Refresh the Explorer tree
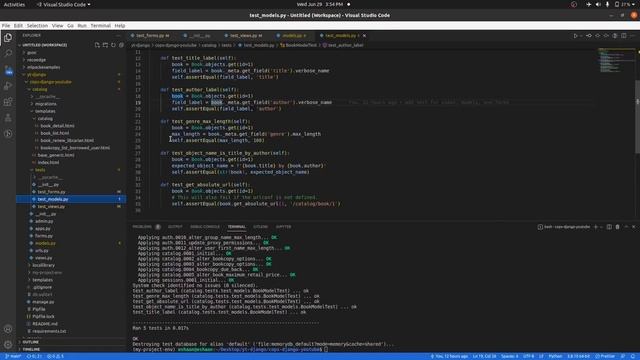This screenshot has width=640, height=360. point(113,45)
